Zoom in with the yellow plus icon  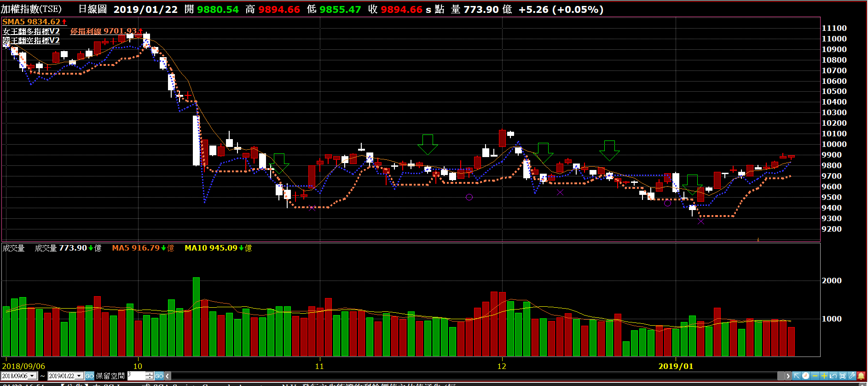(824, 376)
